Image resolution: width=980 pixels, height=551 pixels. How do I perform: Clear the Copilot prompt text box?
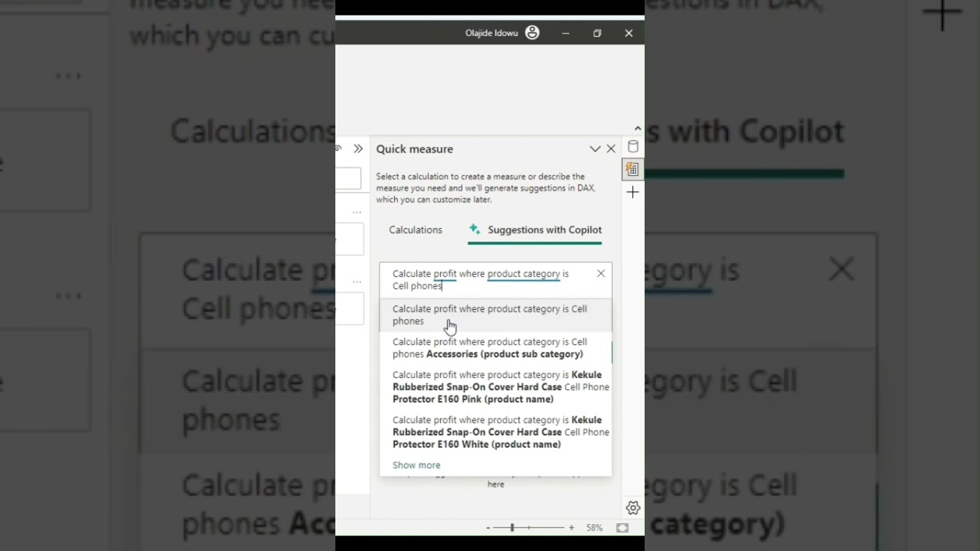tap(601, 273)
